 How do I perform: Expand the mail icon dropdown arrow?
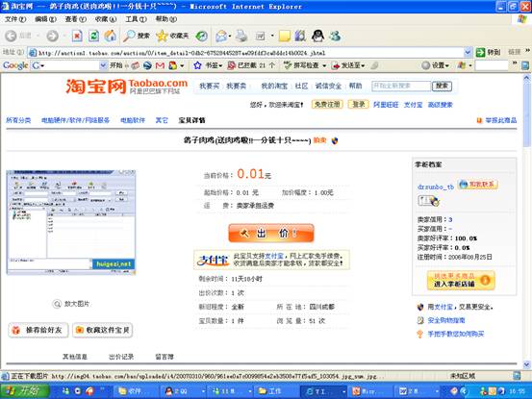coord(230,36)
